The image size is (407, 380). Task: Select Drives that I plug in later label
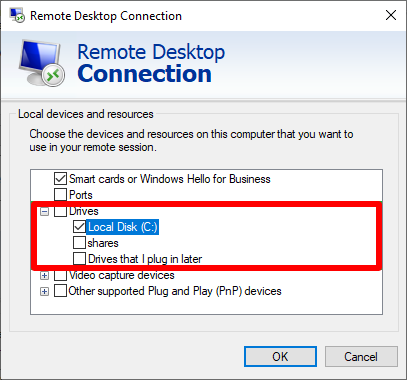pos(145,259)
